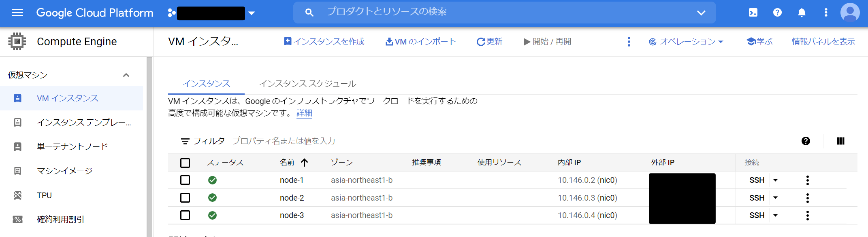The width and height of the screenshot is (868, 237).
Task: Open the オペレーション dropdown
Action: (686, 42)
